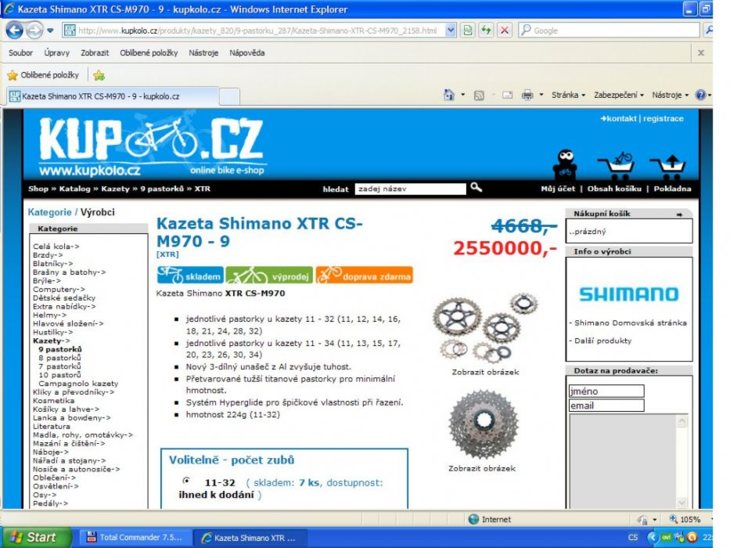
Task: Click the Windows Start button
Action: tap(36, 537)
